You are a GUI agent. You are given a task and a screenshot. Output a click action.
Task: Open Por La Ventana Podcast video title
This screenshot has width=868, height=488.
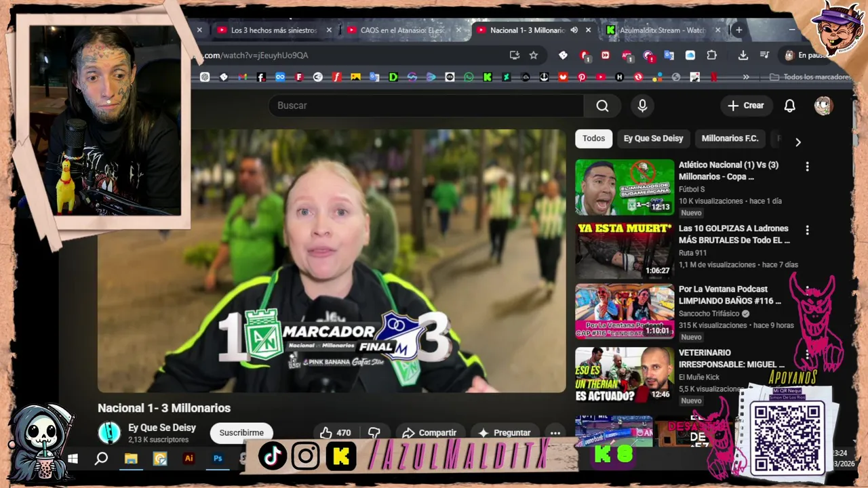tap(730, 295)
